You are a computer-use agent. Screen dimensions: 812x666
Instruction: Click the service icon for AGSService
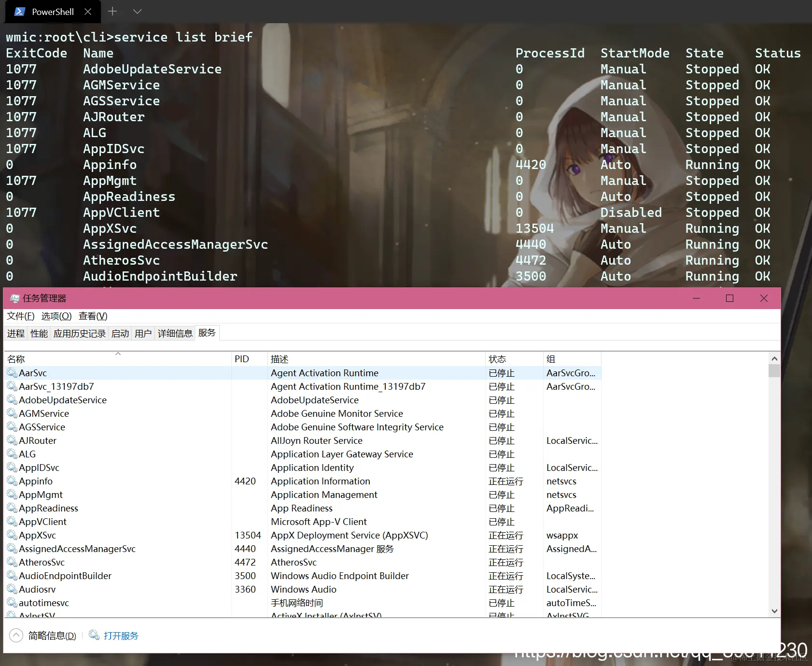pos(12,427)
